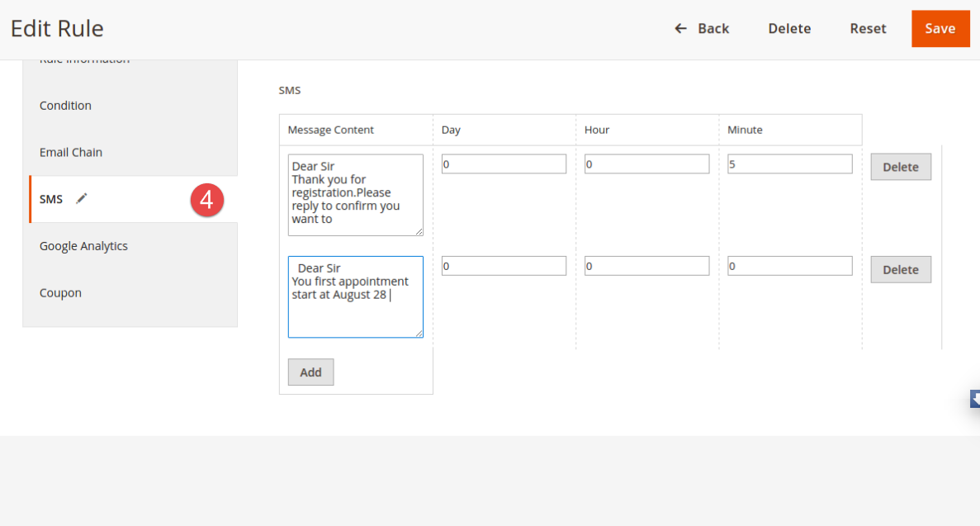Click Delete in the page header
The height and width of the screenshot is (526, 980).
[789, 29]
